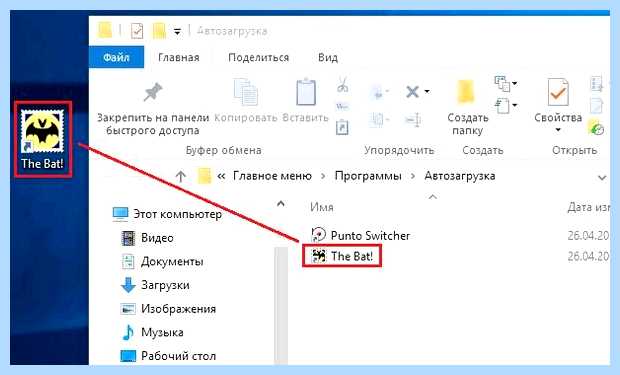This screenshot has width=620, height=375.
Task: Click the address bar folder icon
Action: [204, 176]
